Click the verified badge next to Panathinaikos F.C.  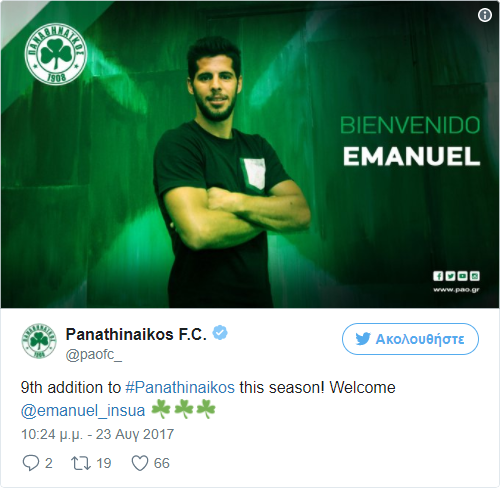220,333
